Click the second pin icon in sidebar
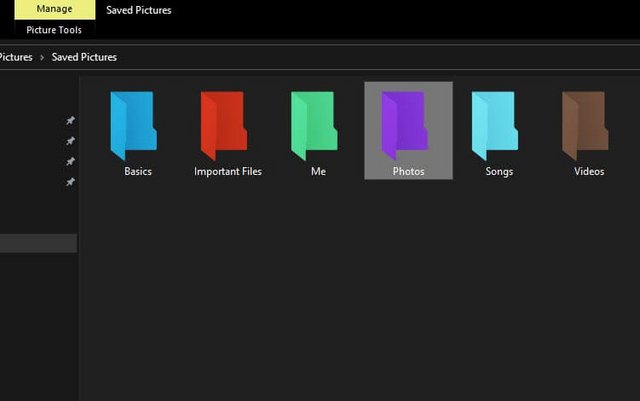Screen dimensions: 640x401 (x=71, y=141)
